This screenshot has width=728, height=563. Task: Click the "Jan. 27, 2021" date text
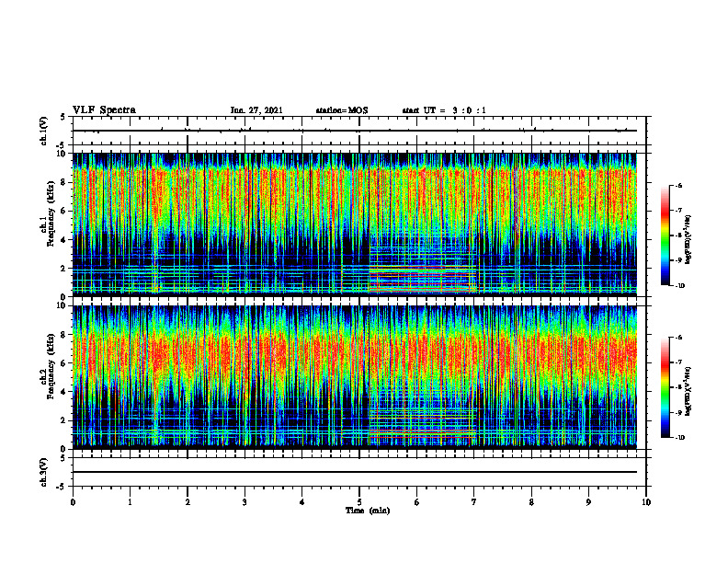[x=256, y=110]
